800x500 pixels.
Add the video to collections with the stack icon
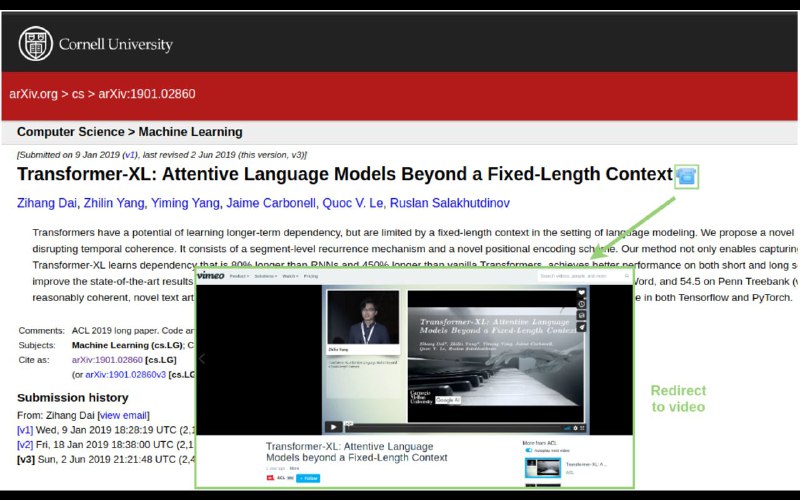[581, 316]
